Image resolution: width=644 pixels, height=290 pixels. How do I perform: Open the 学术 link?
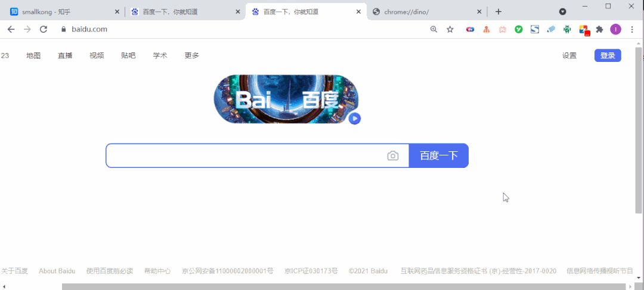(x=160, y=55)
